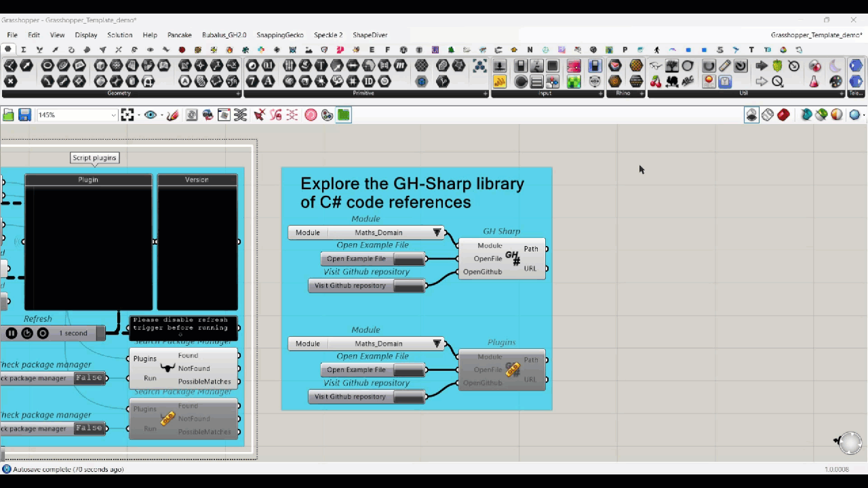Click the pink flask icon in Util panel
This screenshot has width=868, height=488.
pos(814,81)
